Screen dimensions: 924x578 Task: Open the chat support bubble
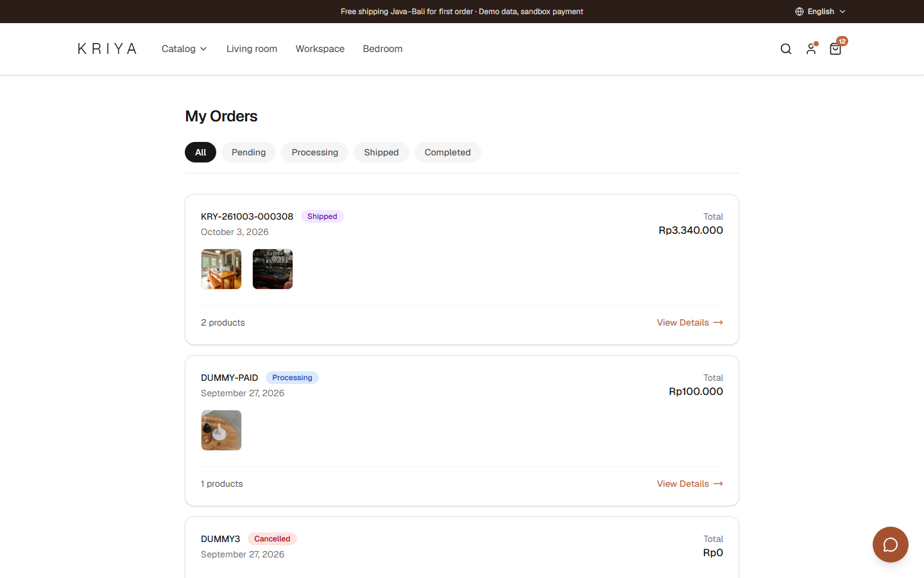point(891,545)
